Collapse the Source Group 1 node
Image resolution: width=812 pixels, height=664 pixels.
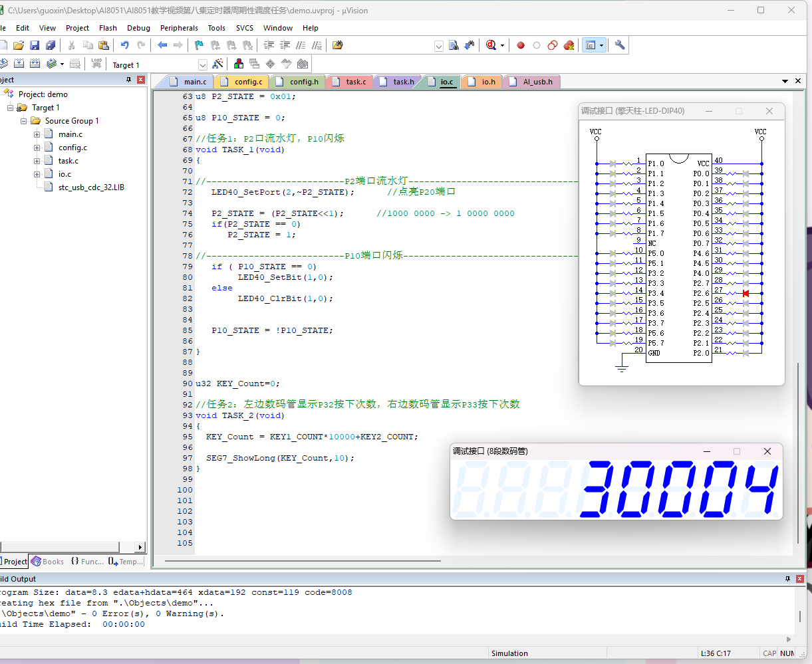point(24,121)
